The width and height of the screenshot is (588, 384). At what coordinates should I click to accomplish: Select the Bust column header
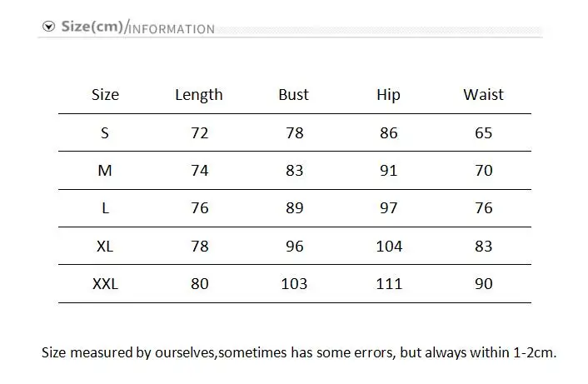pyautogui.click(x=294, y=94)
